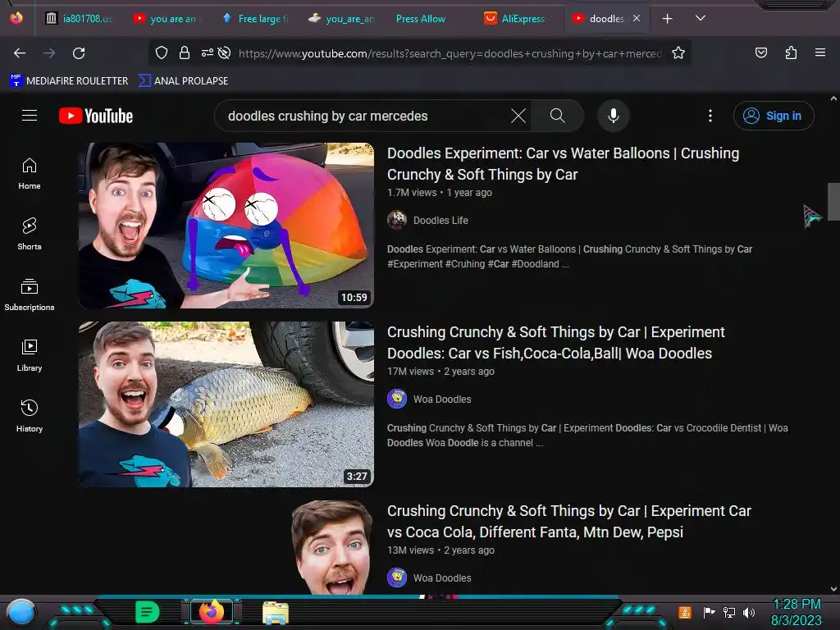The image size is (840, 630).
Task: Open a new tab with the plus button
Action: (668, 19)
